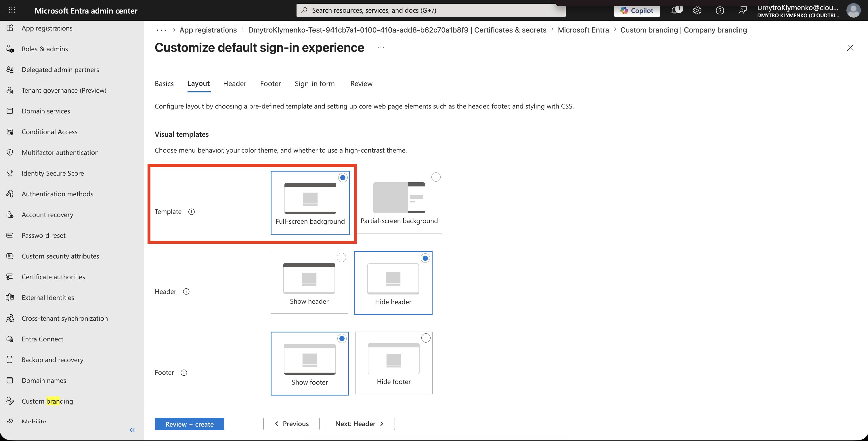
Task: Click the search resources input field
Action: coord(431,10)
